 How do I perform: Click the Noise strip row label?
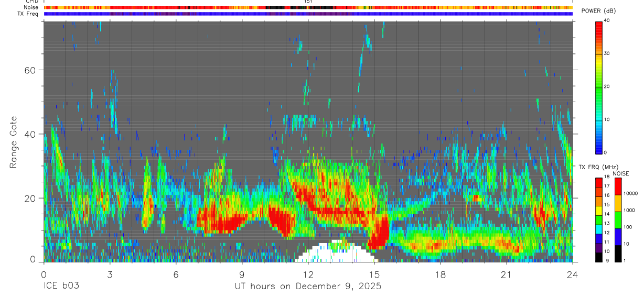point(31,7)
